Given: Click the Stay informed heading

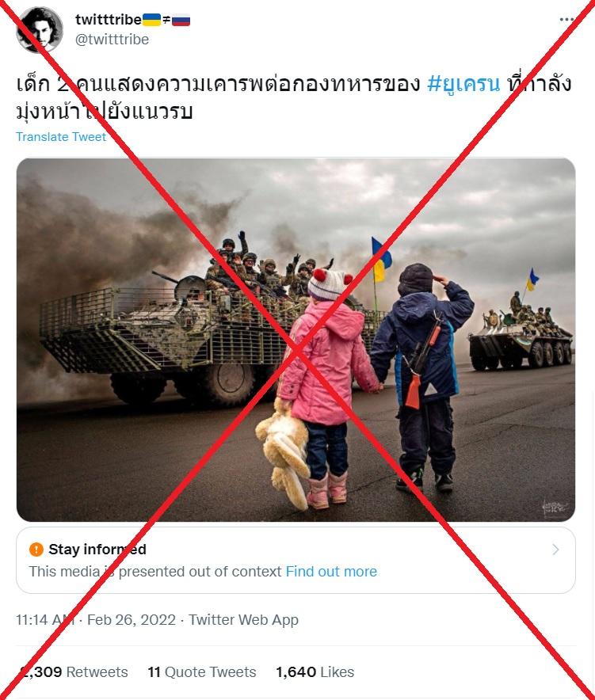Looking at the screenshot, I should pos(97,549).
